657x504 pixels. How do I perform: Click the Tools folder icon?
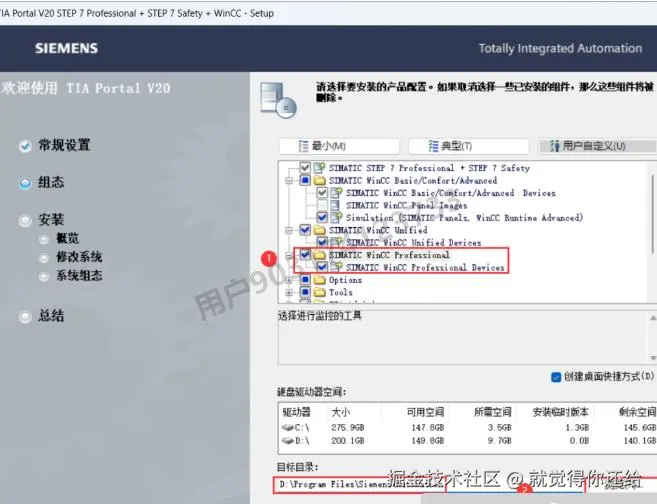pyautogui.click(x=320, y=292)
